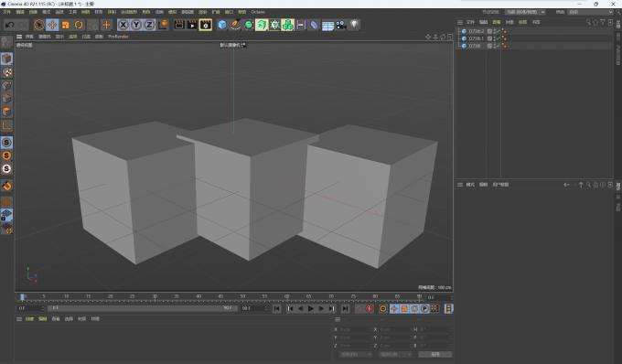Play the animation forward
Viewport: 622px width, 364px height.
(x=311, y=308)
